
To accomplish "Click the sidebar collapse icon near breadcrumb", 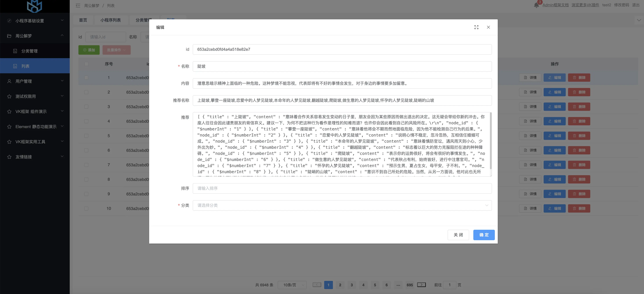I will (x=78, y=6).
